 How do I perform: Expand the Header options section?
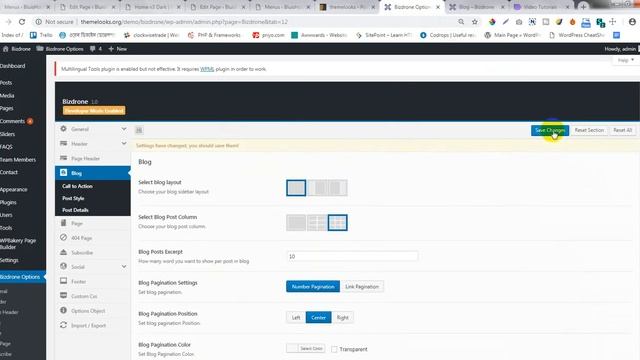124,144
